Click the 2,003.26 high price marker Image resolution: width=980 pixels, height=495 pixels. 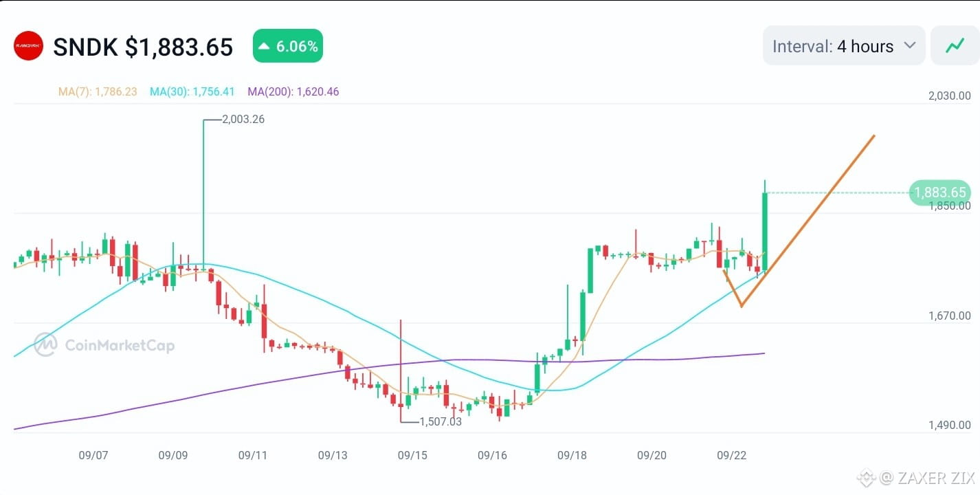click(x=244, y=120)
